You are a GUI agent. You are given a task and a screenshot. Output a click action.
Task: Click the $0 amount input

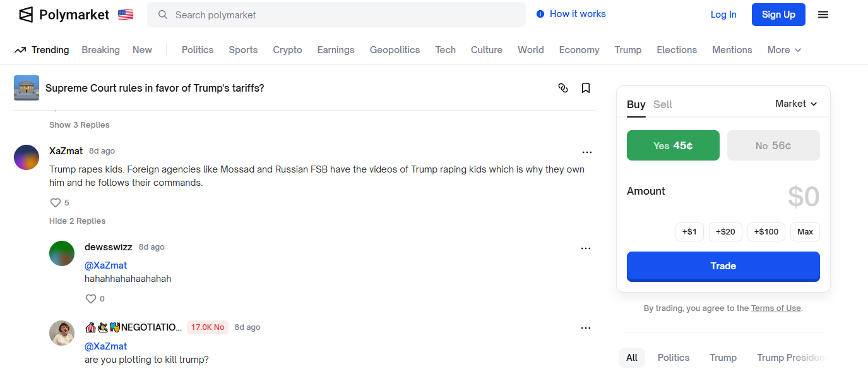click(x=803, y=197)
